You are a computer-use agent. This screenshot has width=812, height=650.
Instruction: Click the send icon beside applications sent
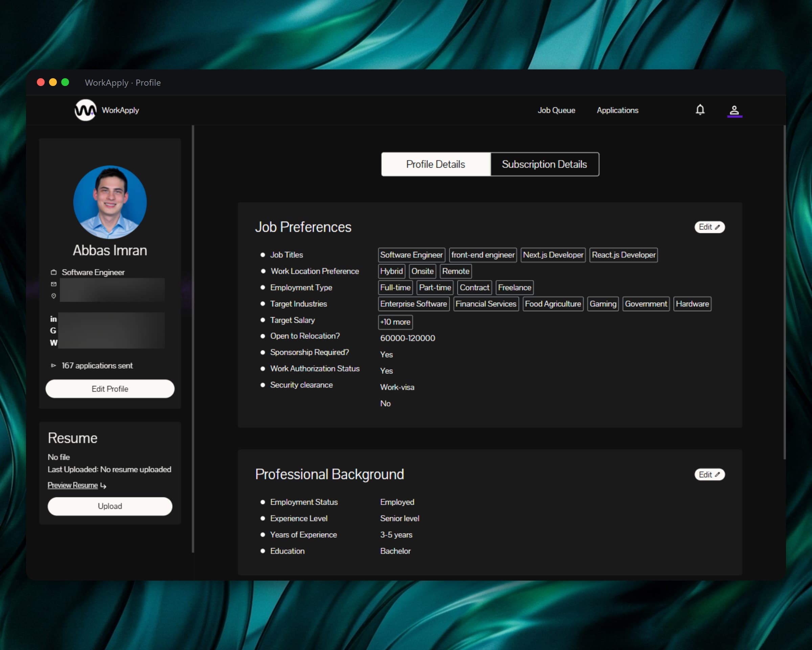[x=53, y=366]
